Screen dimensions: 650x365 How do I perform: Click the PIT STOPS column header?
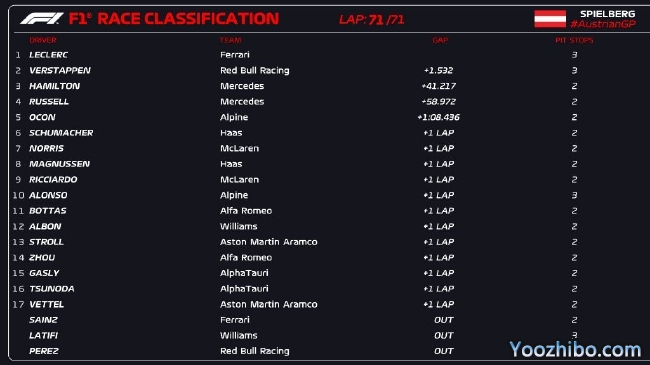(574, 40)
